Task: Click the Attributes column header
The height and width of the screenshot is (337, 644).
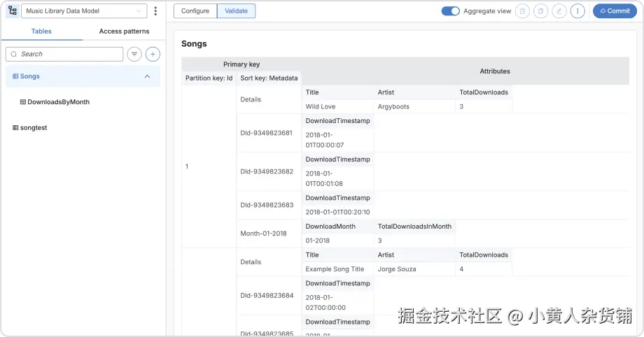Action: (465, 71)
